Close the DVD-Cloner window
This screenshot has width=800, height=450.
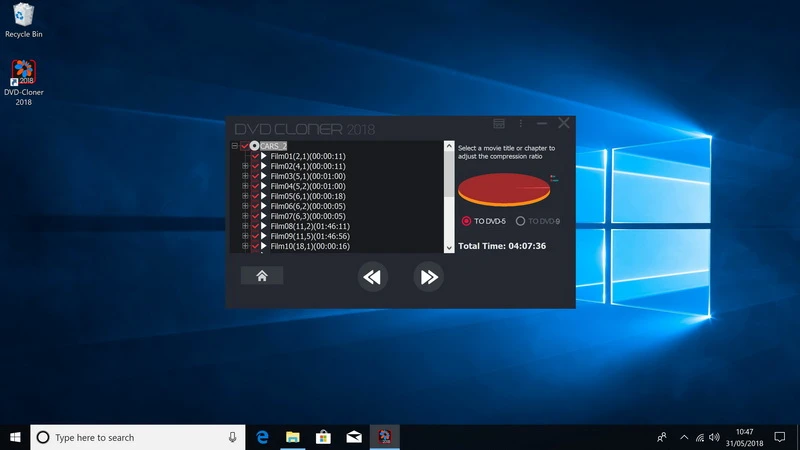(x=564, y=123)
